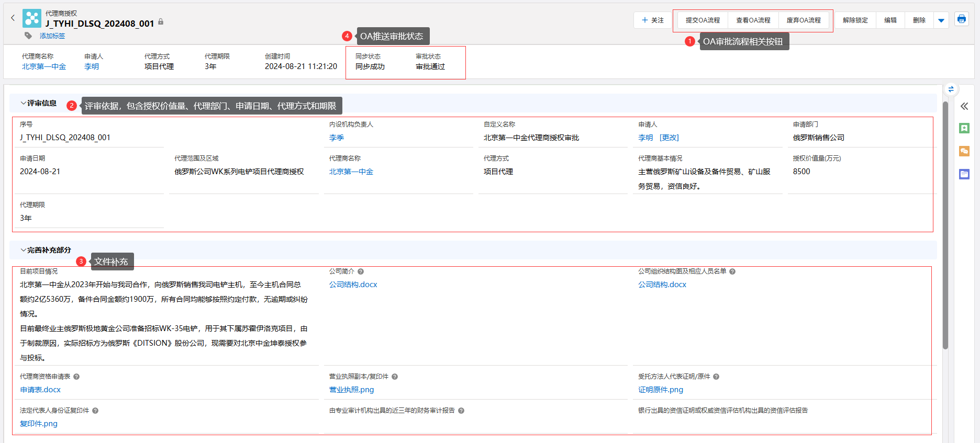Click help icon beside 营业执照副本/复印件
The image size is (980, 443).
(x=395, y=377)
